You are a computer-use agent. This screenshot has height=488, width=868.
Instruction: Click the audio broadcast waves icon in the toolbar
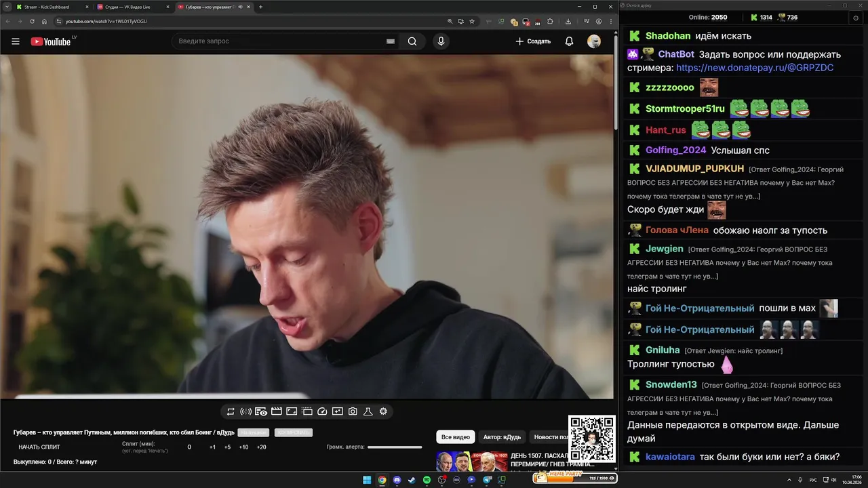(246, 411)
